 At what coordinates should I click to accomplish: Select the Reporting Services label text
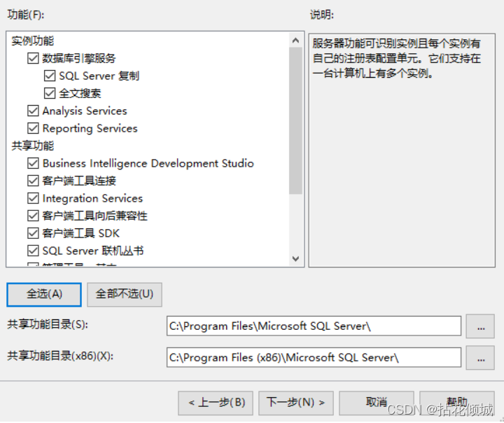coord(90,128)
